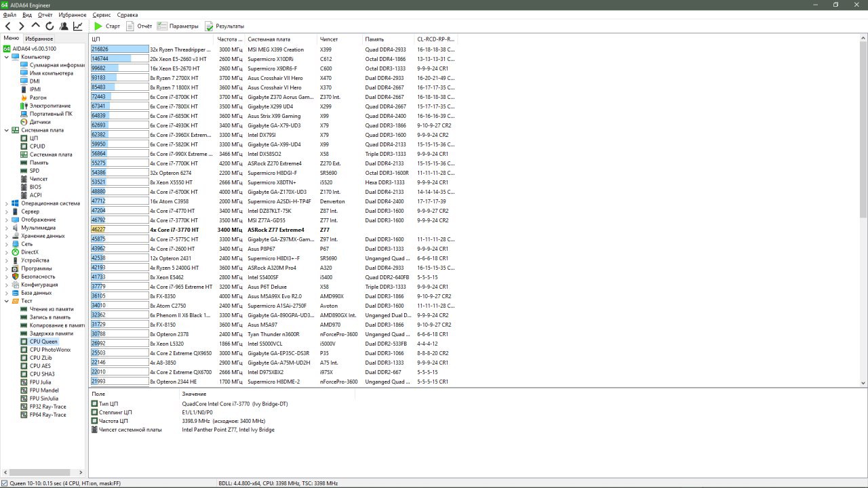Select the ЦП tree icon
The width and height of the screenshot is (868, 488).
(24, 138)
